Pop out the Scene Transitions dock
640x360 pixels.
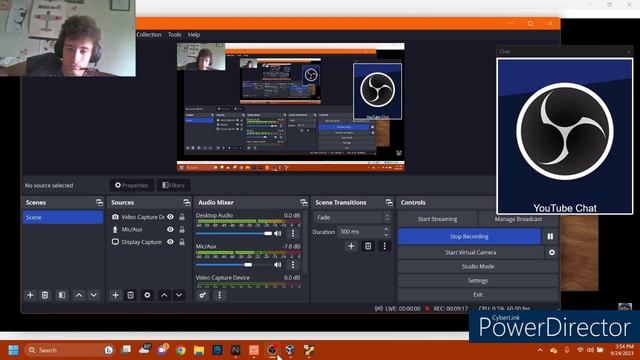click(x=389, y=202)
